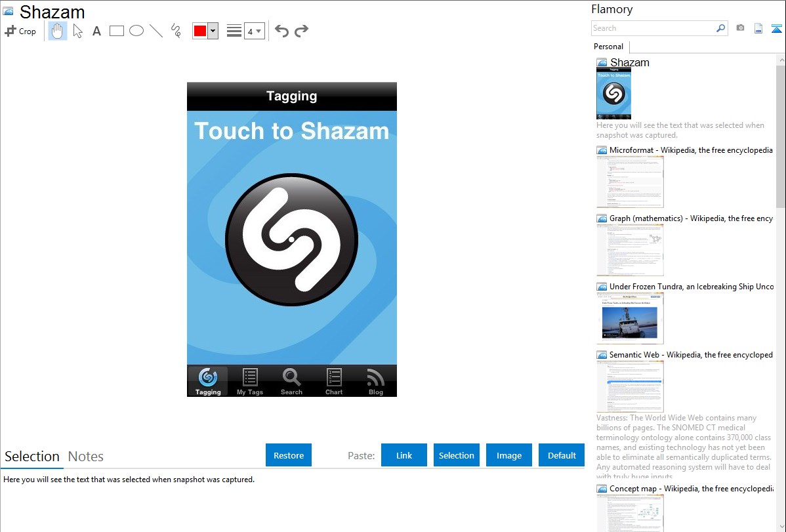Click the line thickness icon
The width and height of the screenshot is (786, 532).
point(234,31)
